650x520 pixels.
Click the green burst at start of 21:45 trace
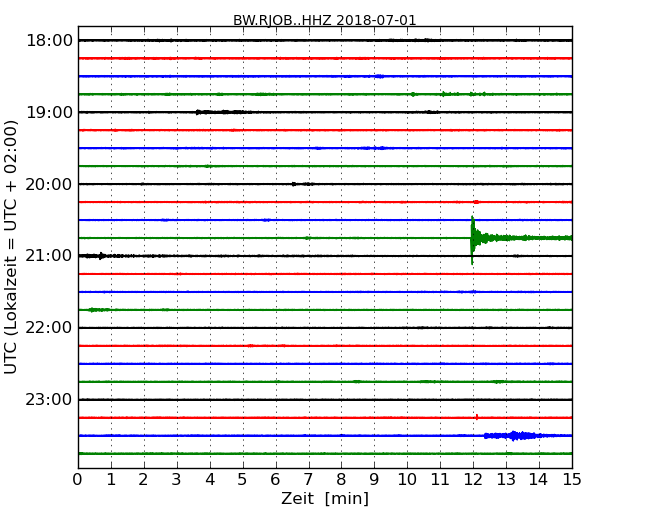pyautogui.click(x=99, y=310)
